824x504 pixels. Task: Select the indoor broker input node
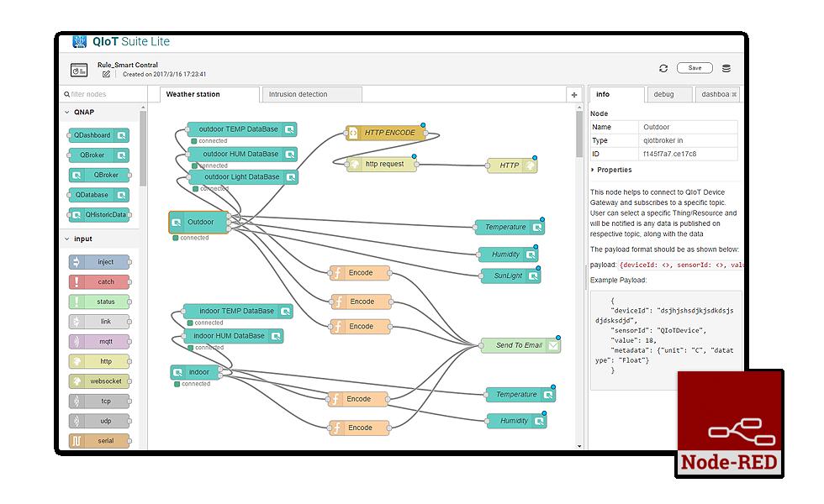click(x=195, y=372)
